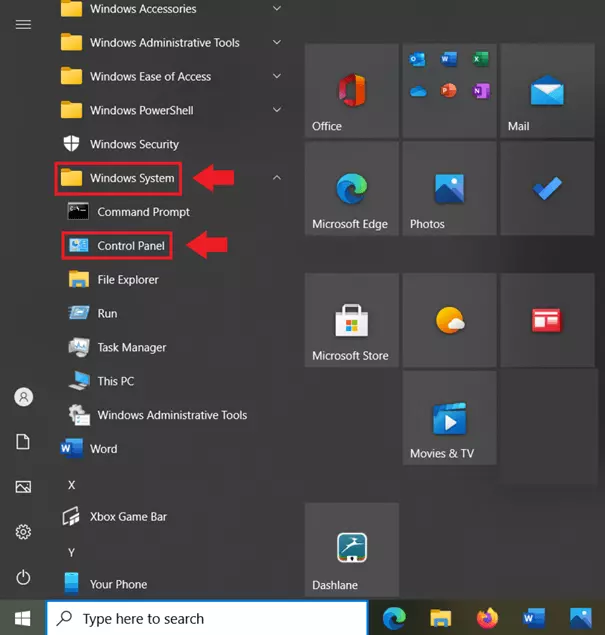Open the Office tile
This screenshot has width=605, height=635.
click(351, 90)
